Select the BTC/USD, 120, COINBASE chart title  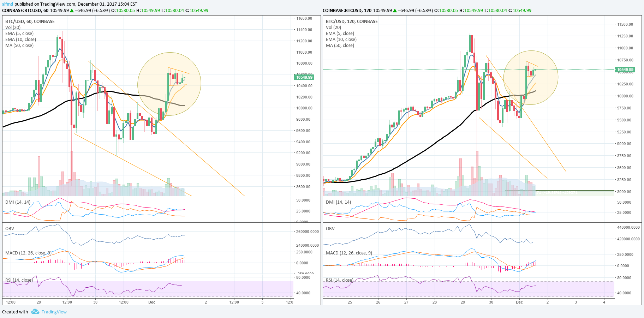tap(352, 21)
